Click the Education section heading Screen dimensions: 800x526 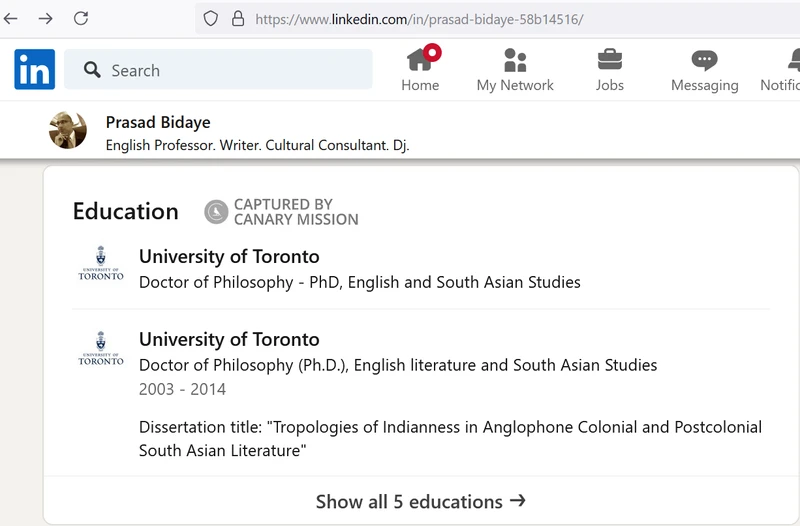coord(126,211)
